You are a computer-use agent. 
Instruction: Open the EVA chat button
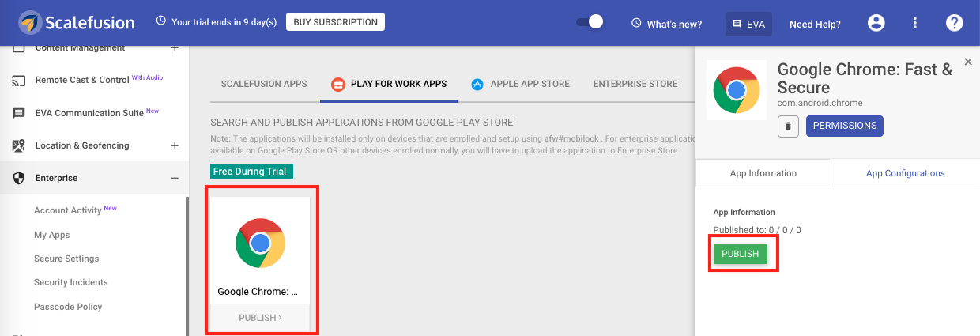748,24
